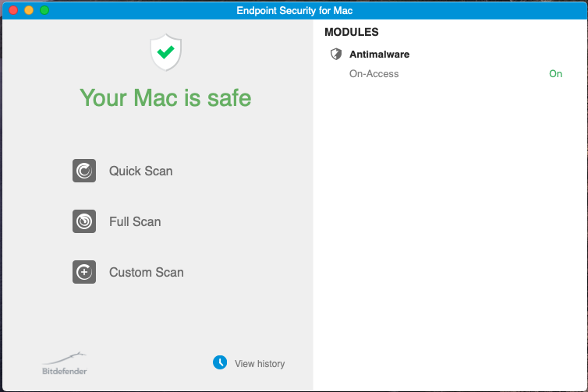
Task: Click the Full Scan radar icon
Action: (84, 221)
